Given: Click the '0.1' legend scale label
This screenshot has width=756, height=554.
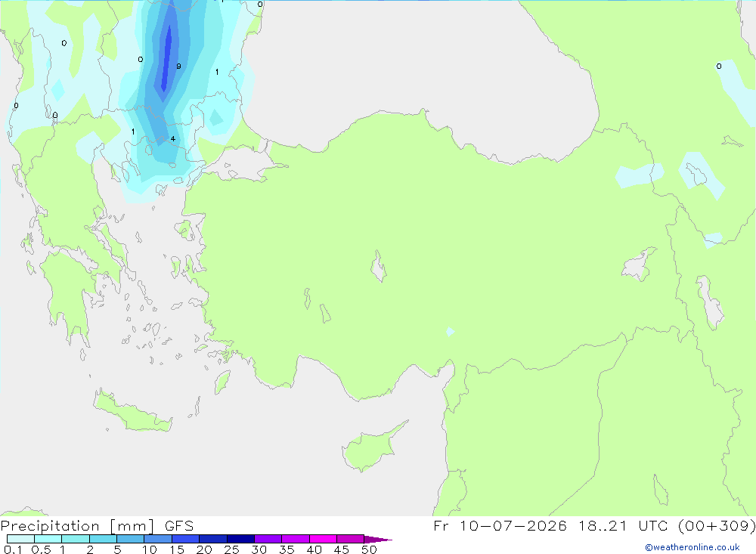Looking at the screenshot, I should coord(13,549).
